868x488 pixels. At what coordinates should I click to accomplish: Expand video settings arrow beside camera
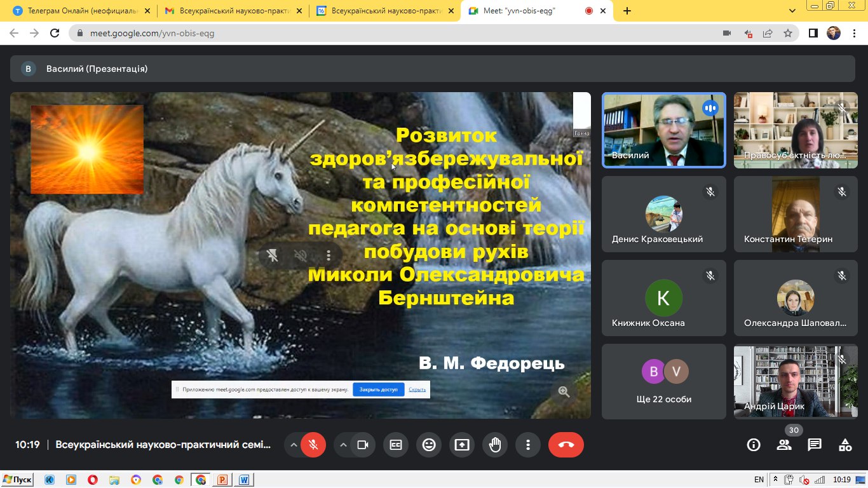(x=344, y=445)
